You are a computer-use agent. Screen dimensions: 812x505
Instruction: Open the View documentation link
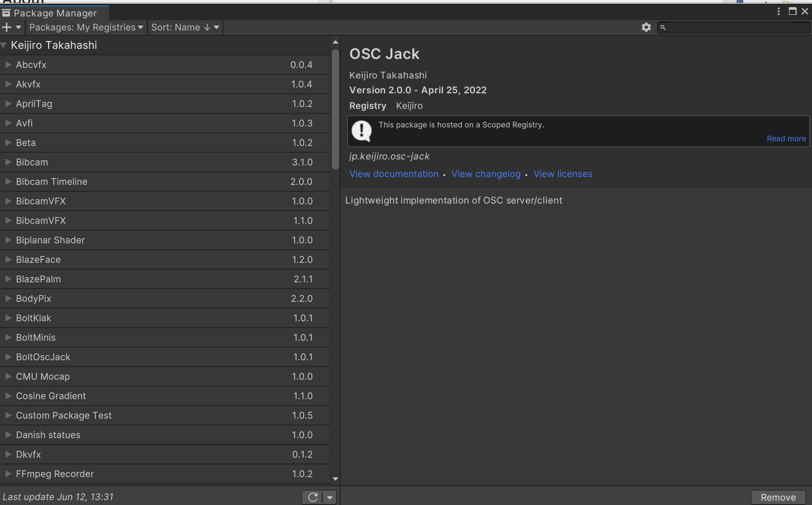click(394, 174)
